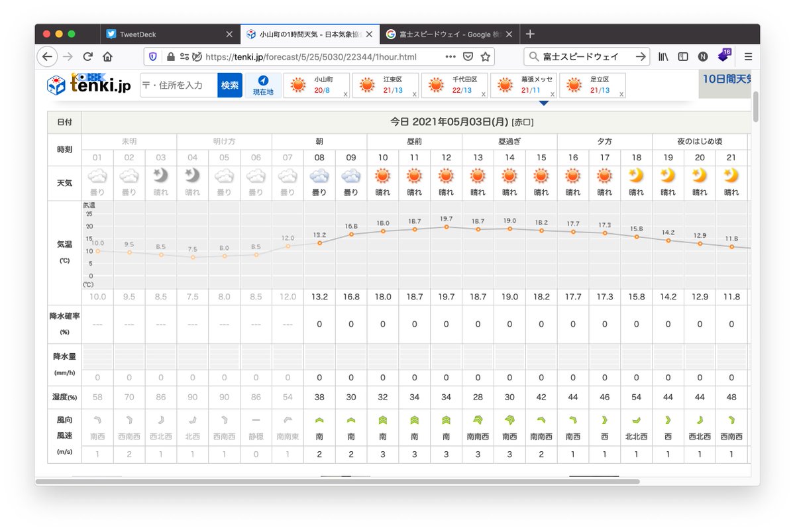Click the blue 検索 search button
795x532 pixels.
(230, 85)
